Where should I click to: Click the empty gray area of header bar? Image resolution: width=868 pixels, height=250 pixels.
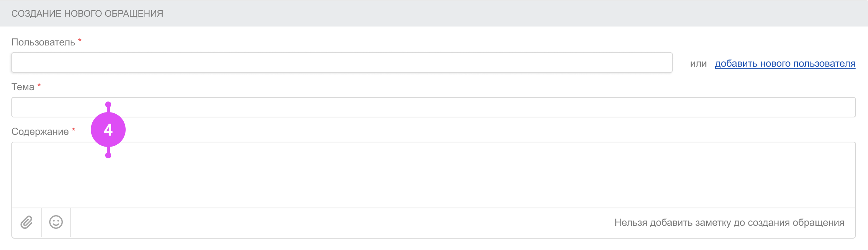click(x=492, y=13)
